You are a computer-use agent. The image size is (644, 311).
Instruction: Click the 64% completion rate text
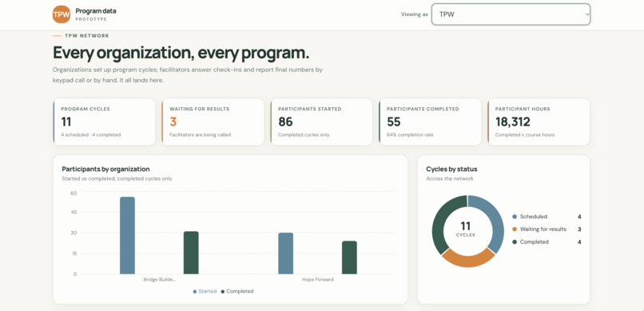(x=410, y=135)
